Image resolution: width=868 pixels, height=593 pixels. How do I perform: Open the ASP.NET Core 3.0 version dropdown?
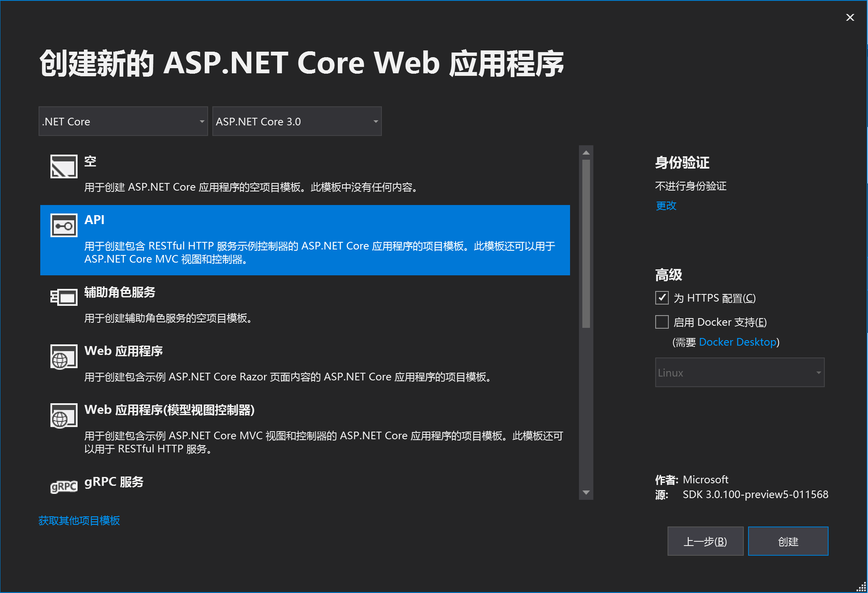tap(297, 122)
